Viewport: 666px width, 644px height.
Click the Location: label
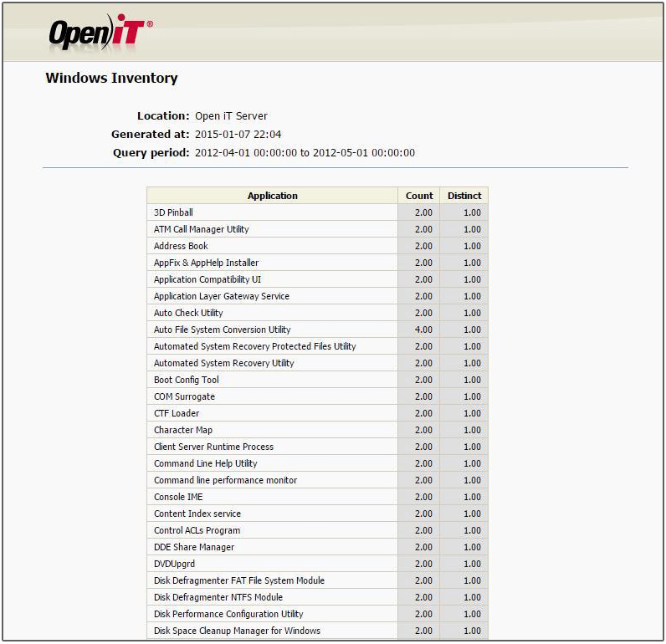click(163, 116)
